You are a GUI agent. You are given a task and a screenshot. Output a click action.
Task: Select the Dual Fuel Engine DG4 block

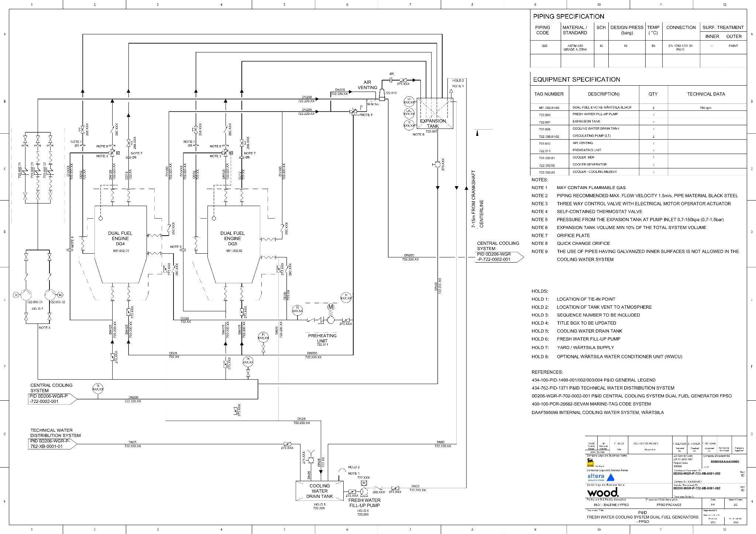point(120,244)
